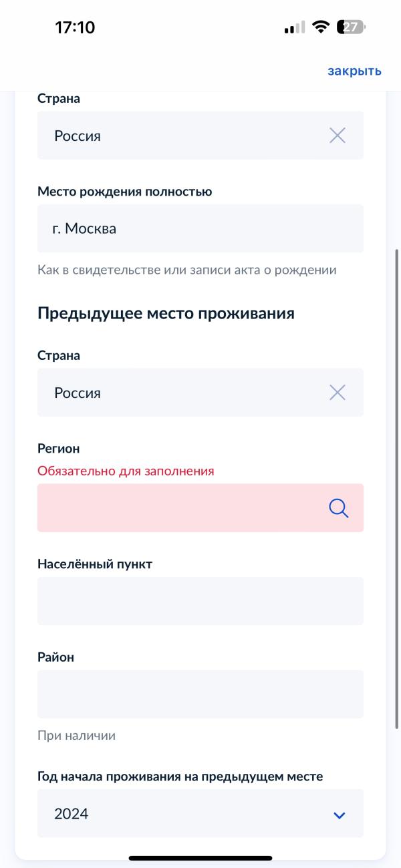
Task: Tap the magnifier icon in Регион field
Action: tap(339, 509)
